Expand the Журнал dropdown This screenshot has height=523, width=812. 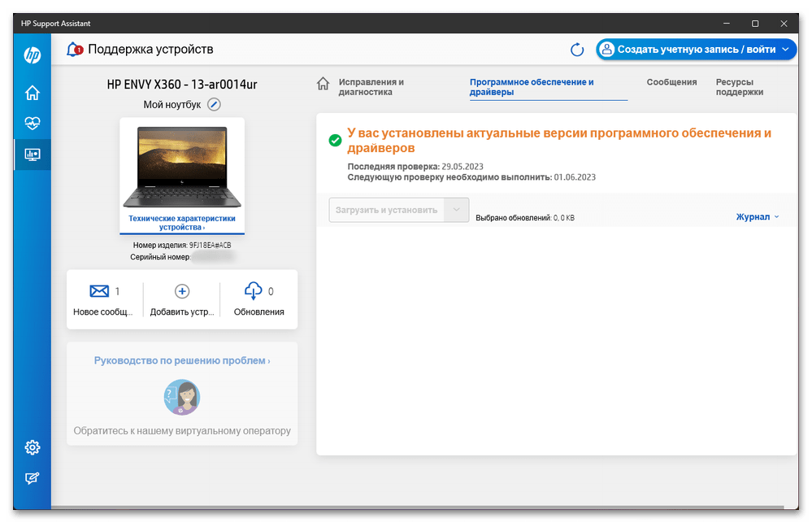pyautogui.click(x=757, y=216)
